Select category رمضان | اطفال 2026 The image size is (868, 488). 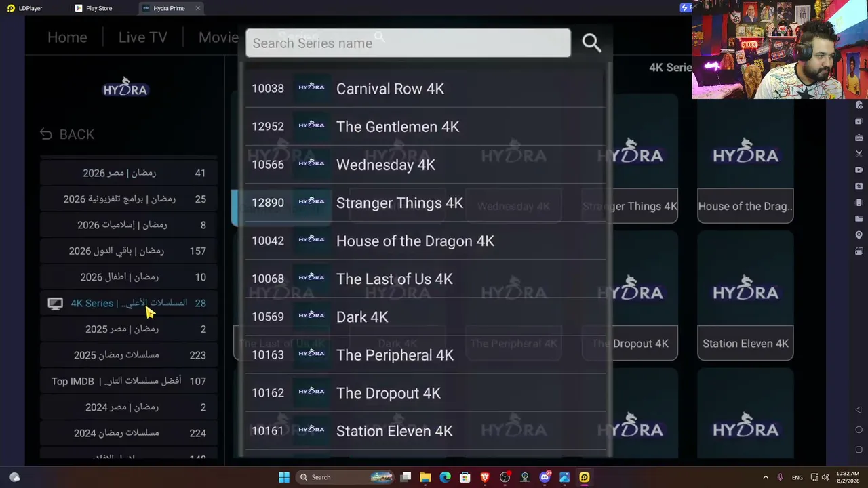pyautogui.click(x=129, y=277)
